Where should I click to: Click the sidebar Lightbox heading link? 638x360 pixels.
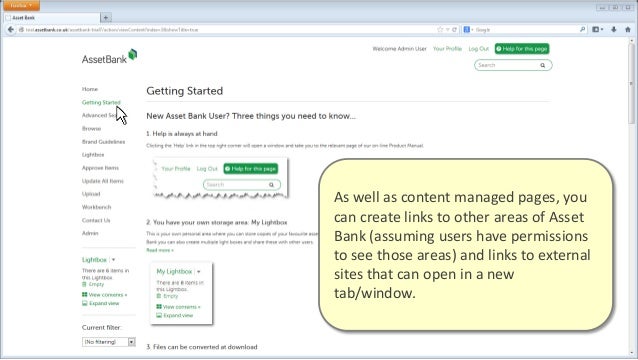pos(94,260)
